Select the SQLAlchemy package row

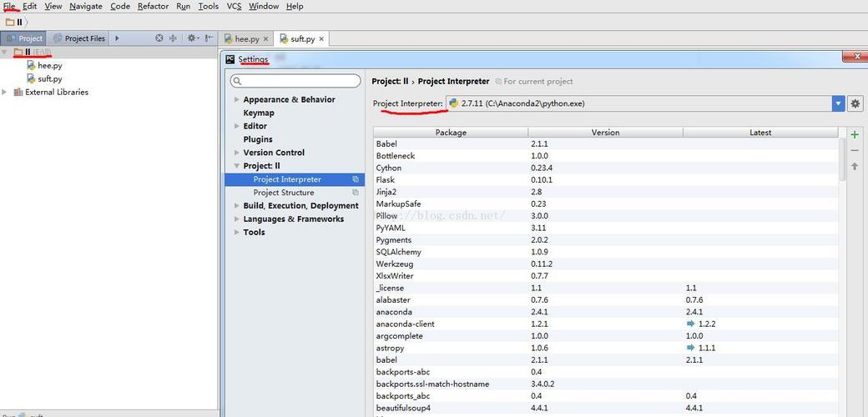pos(606,252)
